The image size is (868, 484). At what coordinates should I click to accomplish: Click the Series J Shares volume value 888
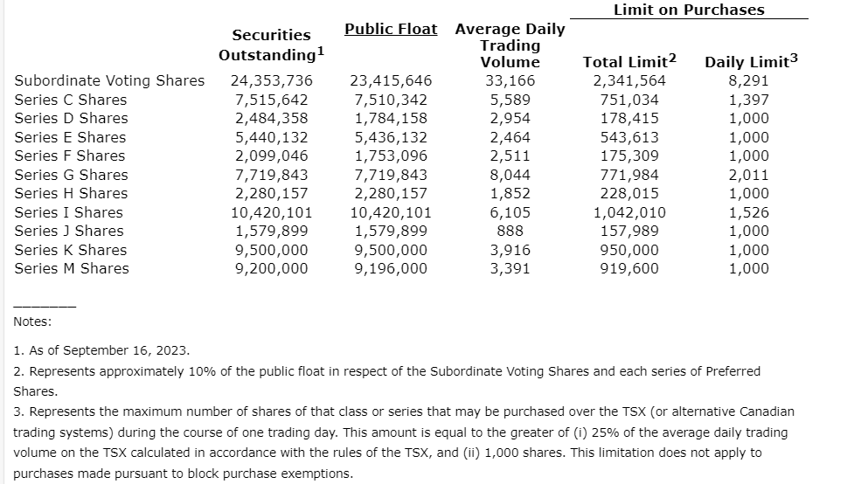click(510, 231)
